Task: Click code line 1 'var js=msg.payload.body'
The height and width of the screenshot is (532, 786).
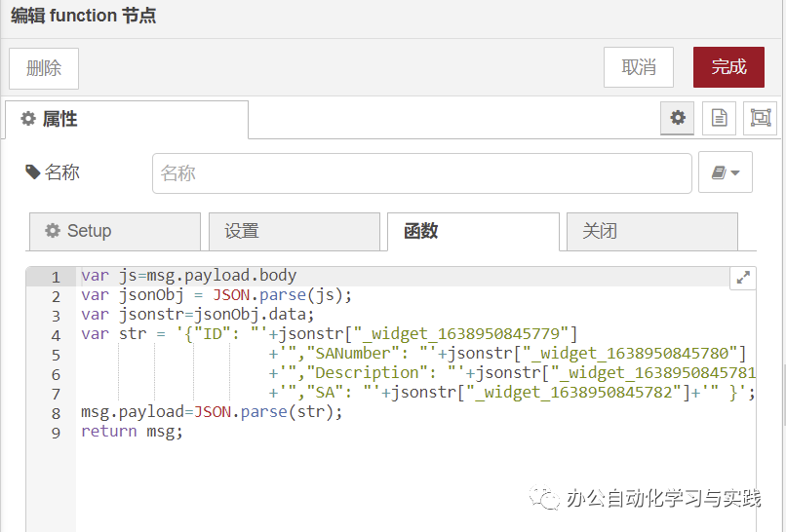Action: pyautogui.click(x=188, y=276)
